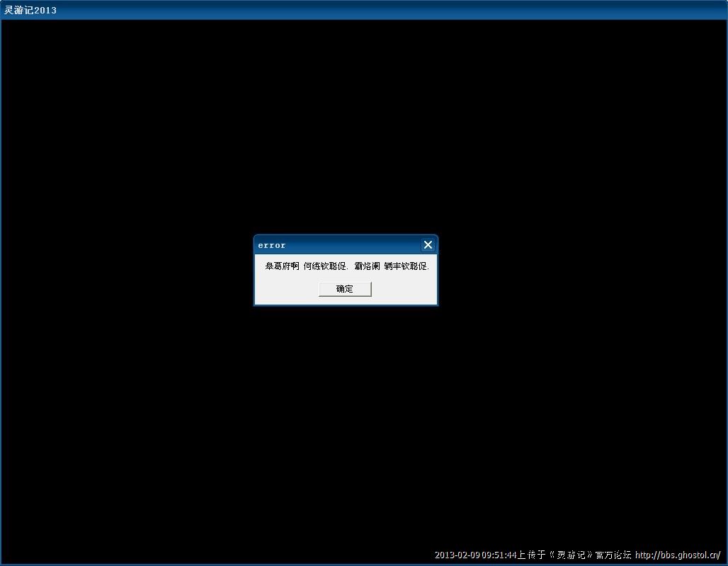Click the 官方论坛 text in the watermark
This screenshot has height=566, width=728.
click(613, 555)
